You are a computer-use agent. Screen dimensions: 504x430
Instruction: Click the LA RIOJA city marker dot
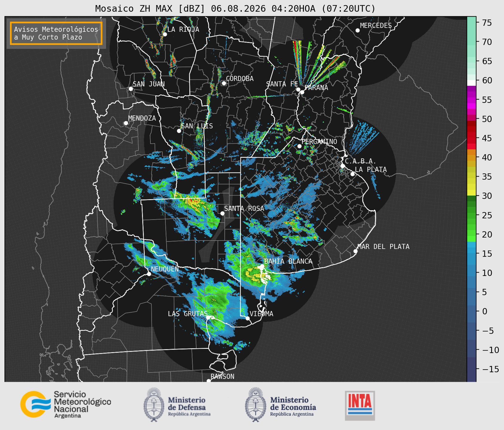[x=165, y=34]
